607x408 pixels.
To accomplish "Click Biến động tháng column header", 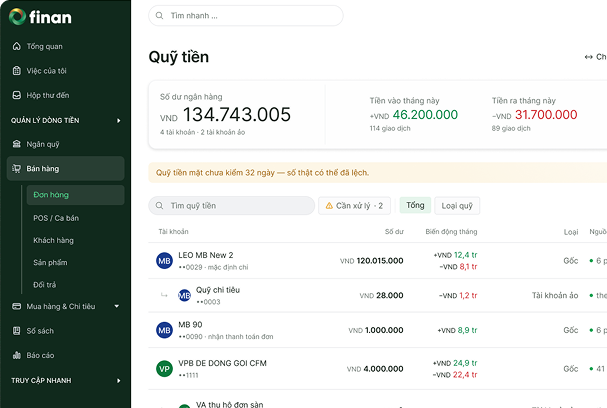I will 451,231.
